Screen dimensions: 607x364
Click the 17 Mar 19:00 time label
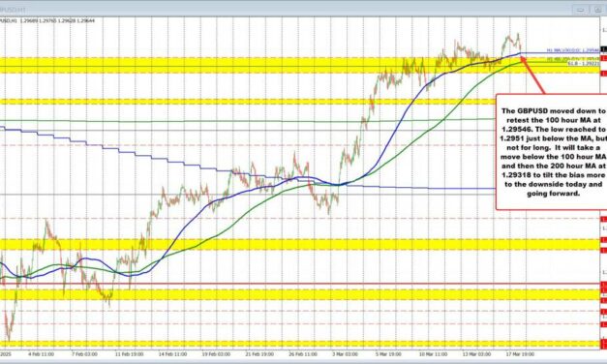[521, 354]
